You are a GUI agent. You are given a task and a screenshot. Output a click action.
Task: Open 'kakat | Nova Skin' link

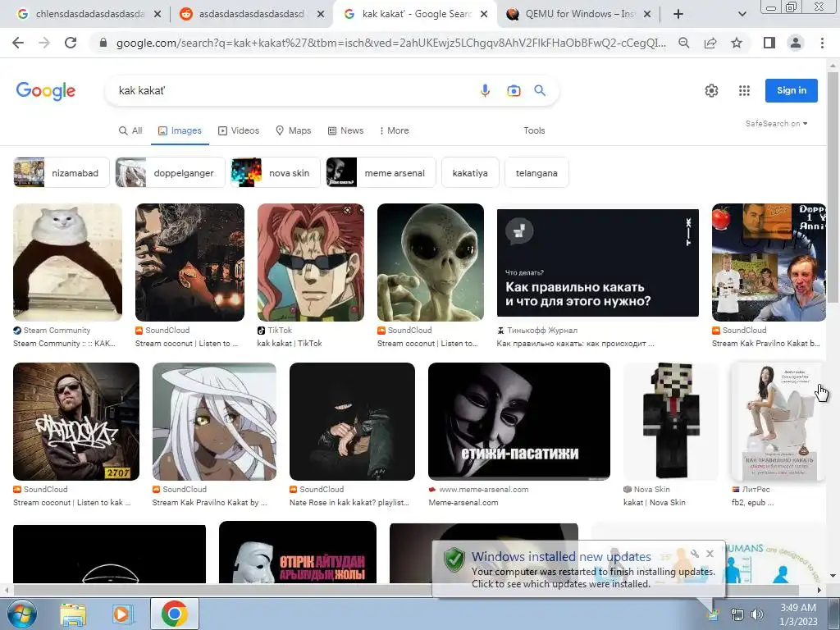pyautogui.click(x=654, y=503)
